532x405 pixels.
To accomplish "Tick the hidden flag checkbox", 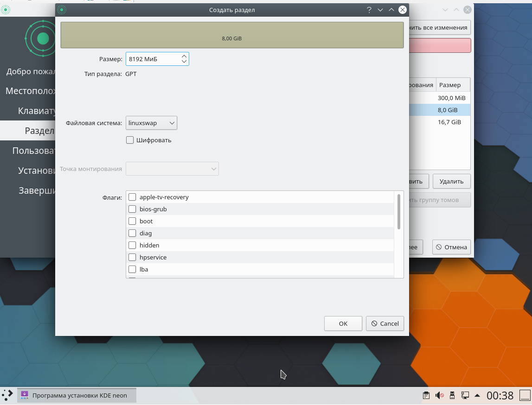I will click(x=132, y=245).
